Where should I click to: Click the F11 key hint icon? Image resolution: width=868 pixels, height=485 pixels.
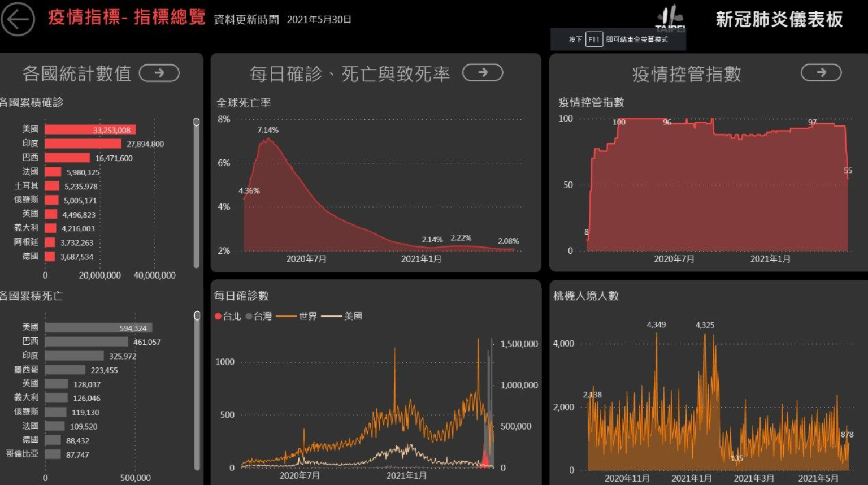pos(593,40)
